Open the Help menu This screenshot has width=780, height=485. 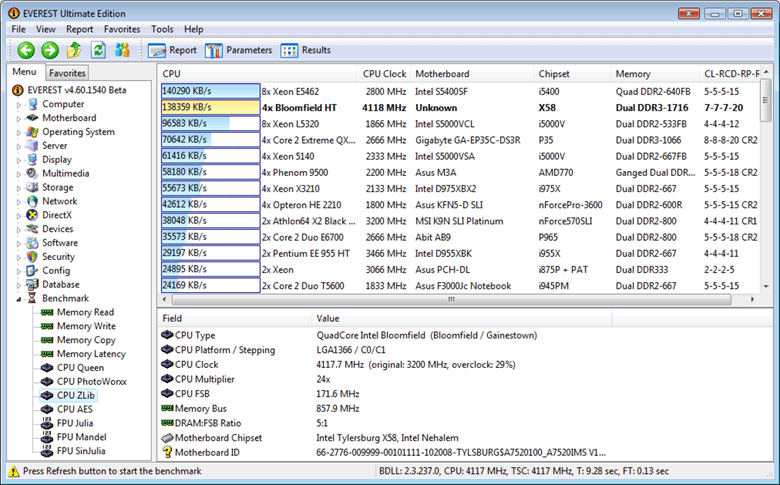194,29
